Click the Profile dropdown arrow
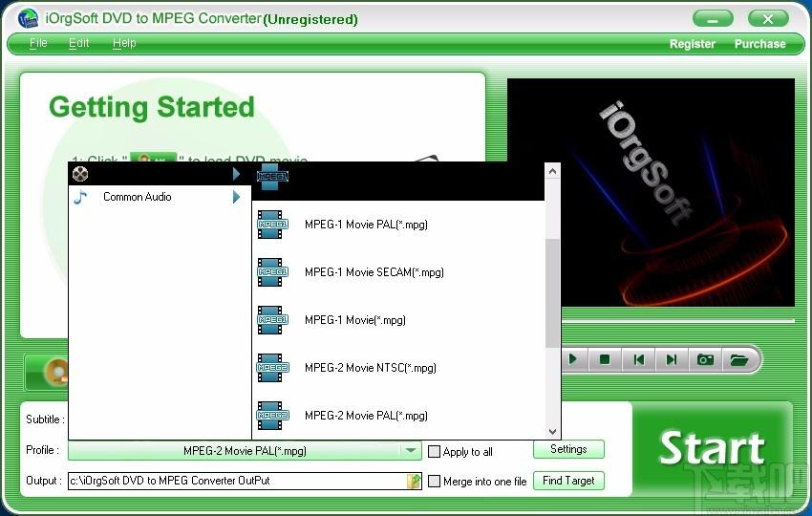 point(411,451)
